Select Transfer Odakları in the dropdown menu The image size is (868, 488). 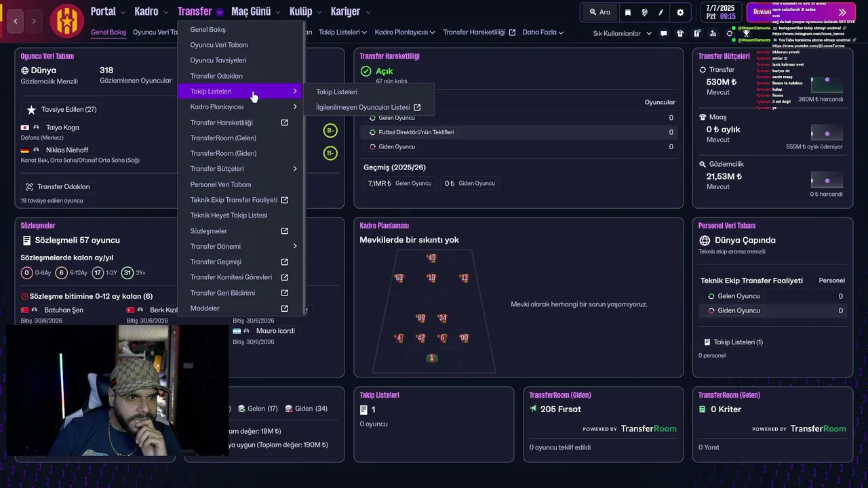pos(216,76)
